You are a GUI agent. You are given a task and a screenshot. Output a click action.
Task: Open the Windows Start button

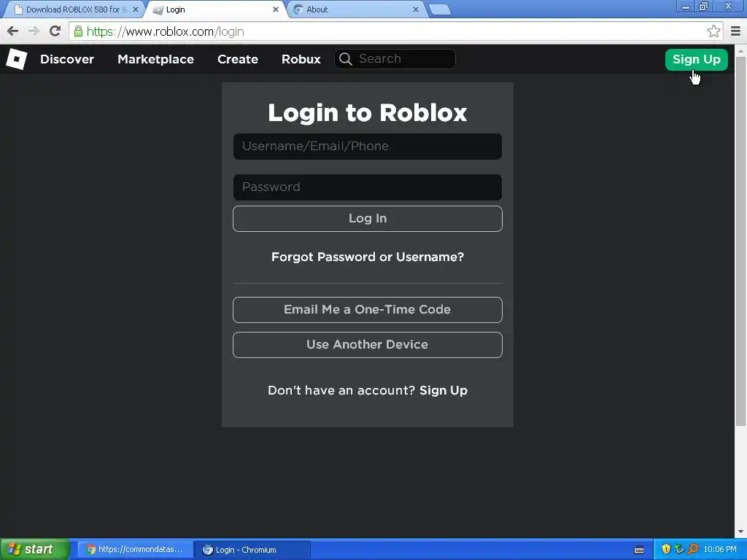[x=35, y=549]
